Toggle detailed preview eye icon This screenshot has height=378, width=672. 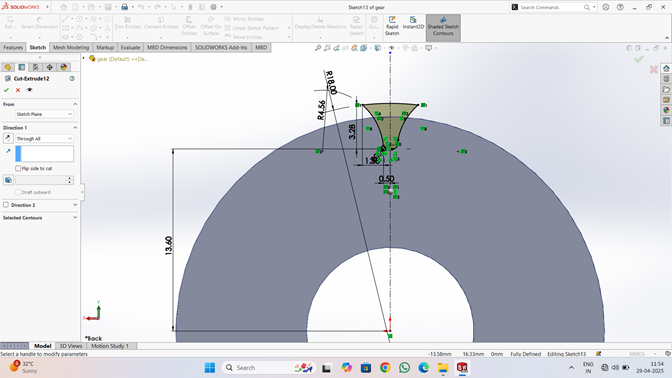coord(29,90)
